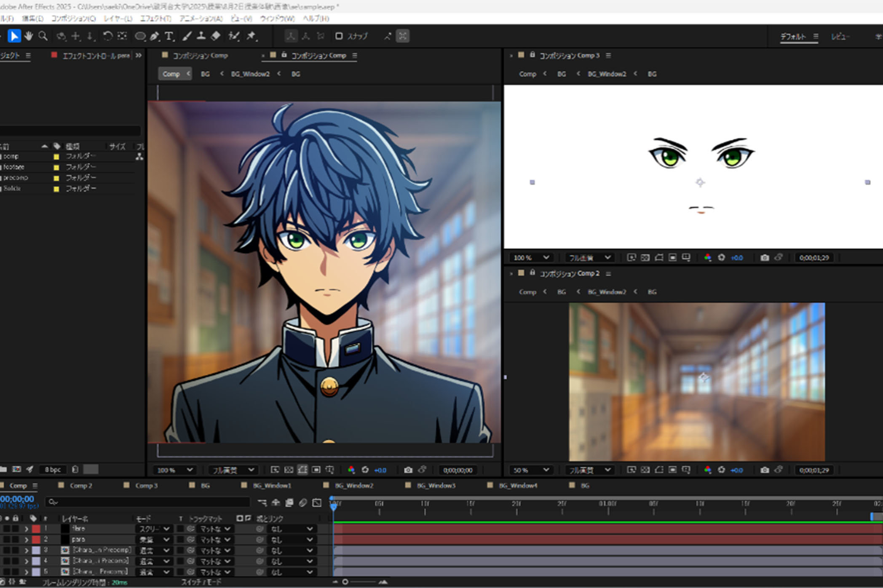Image resolution: width=883 pixels, height=588 pixels.
Task: Select the Hand tool
Action: coord(29,36)
